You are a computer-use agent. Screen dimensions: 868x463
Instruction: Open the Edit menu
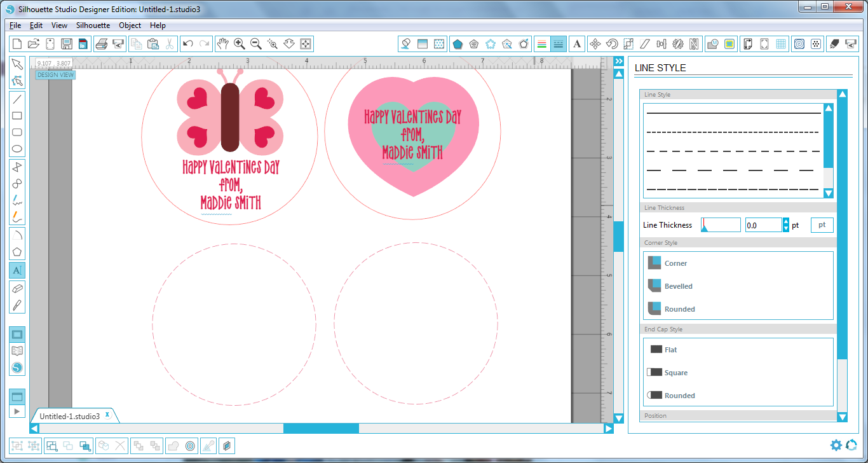36,25
